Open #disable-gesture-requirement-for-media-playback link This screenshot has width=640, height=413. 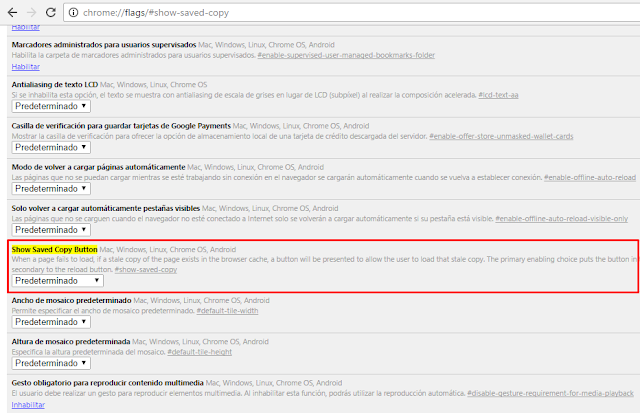click(x=551, y=393)
